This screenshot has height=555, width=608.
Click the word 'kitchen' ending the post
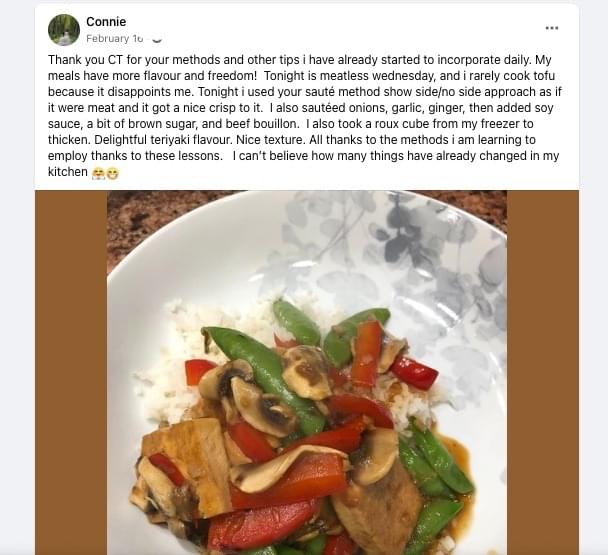click(67, 172)
